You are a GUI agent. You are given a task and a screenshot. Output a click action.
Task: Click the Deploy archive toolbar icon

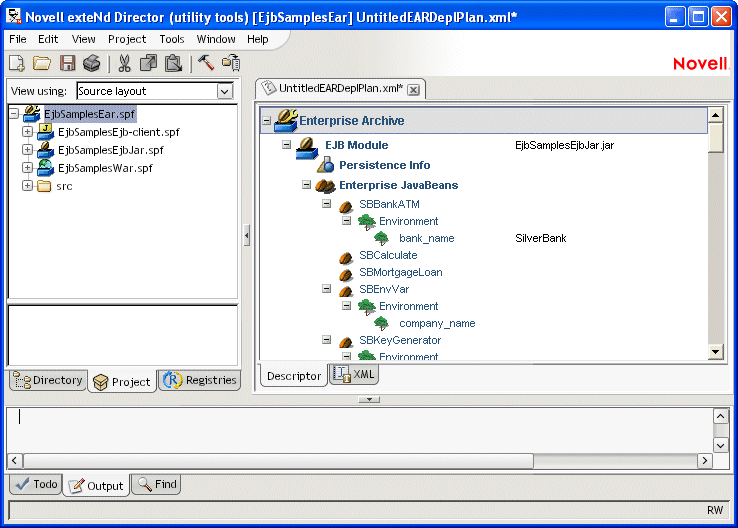tap(231, 63)
